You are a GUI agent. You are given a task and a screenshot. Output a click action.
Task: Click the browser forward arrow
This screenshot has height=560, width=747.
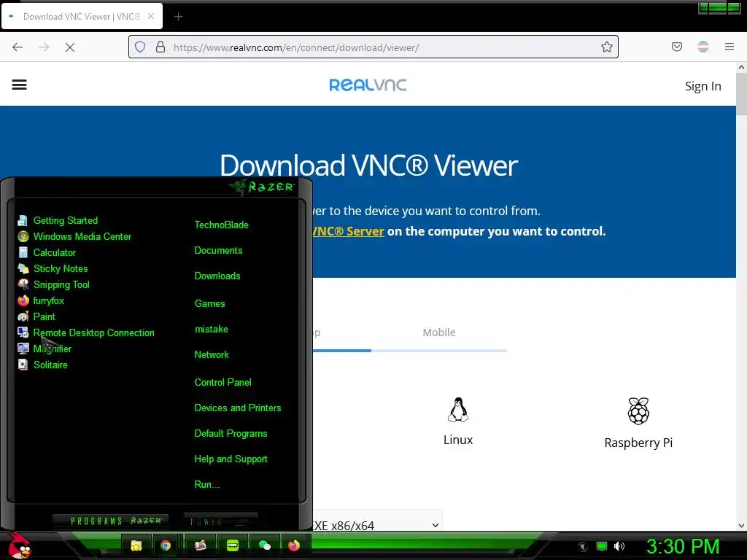(x=44, y=47)
